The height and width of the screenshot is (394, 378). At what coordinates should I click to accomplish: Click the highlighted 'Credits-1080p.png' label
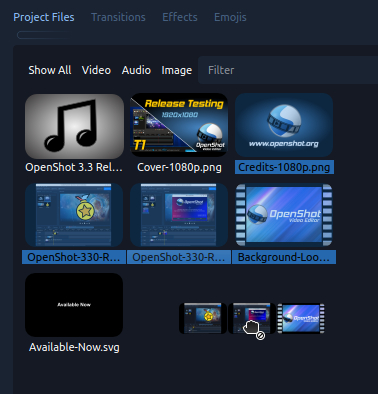[284, 167]
